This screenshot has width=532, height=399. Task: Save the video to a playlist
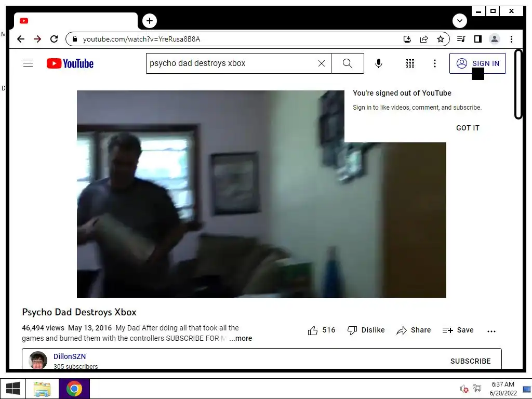coord(458,330)
